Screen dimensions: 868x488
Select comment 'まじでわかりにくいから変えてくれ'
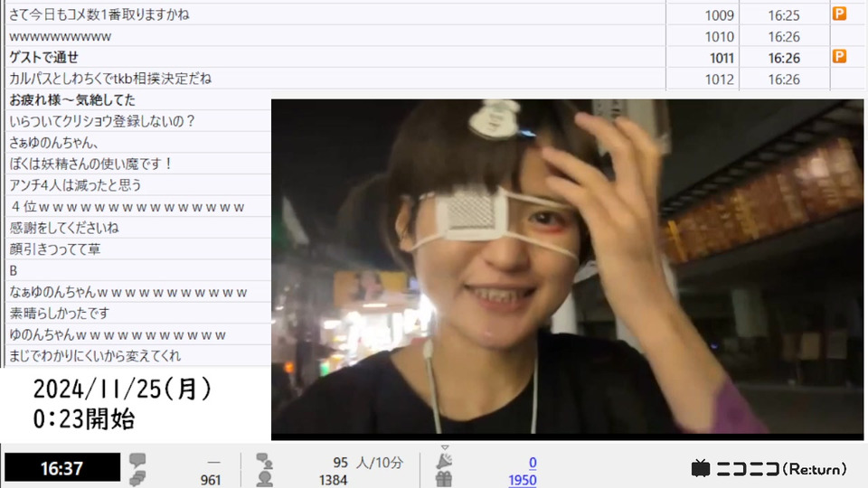(x=95, y=356)
